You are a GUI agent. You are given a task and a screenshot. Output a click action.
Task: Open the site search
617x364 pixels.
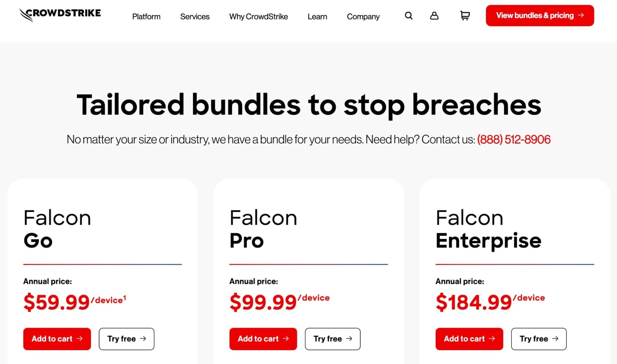(408, 15)
